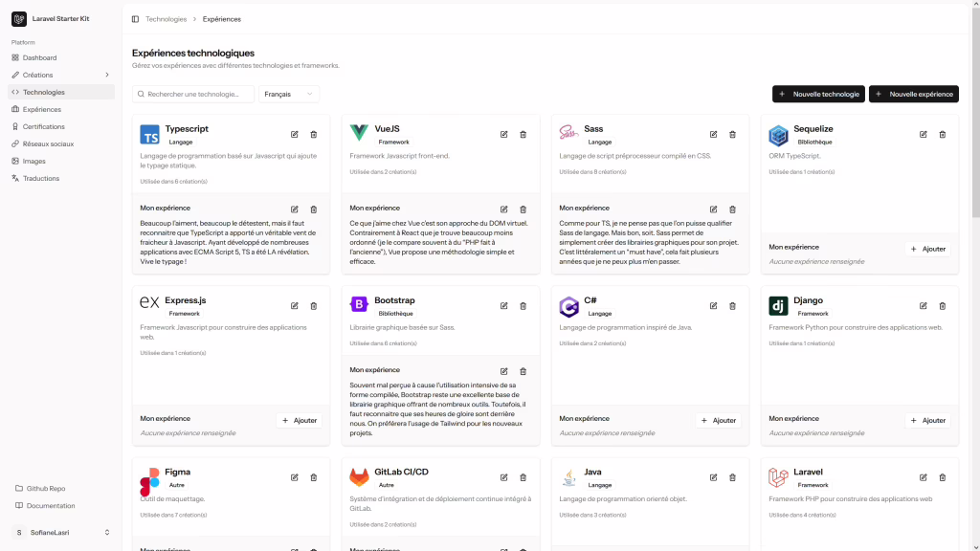Add an experience for Sequelize
The image size is (980, 551).
pyautogui.click(x=927, y=249)
